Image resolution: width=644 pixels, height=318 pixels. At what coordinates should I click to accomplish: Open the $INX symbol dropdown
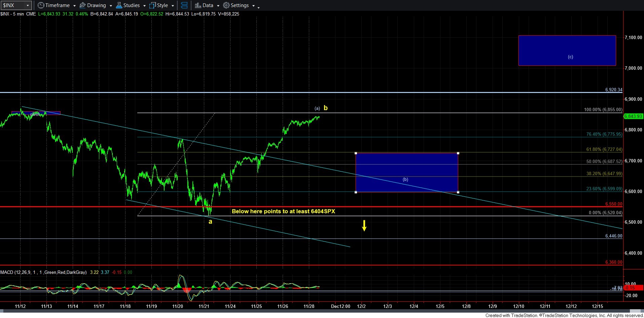click(28, 5)
